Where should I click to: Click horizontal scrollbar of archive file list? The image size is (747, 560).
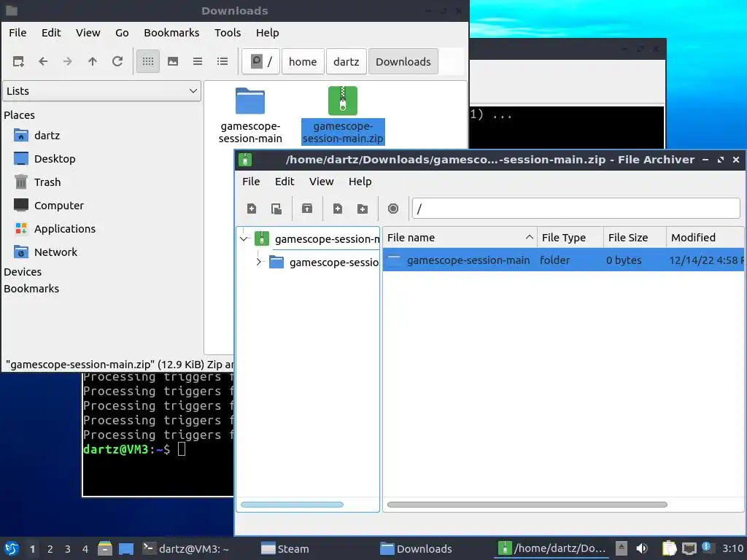527,505
